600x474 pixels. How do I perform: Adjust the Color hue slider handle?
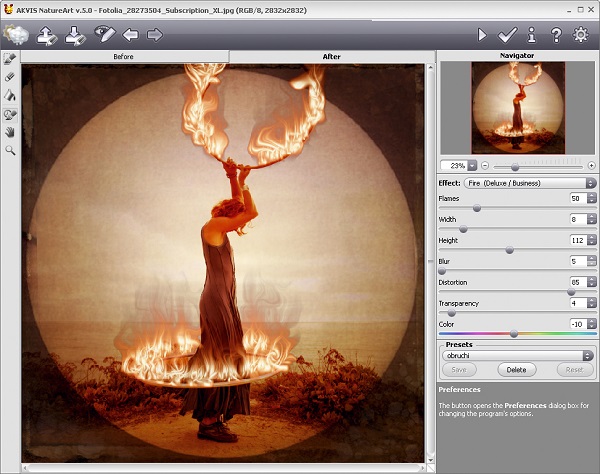[x=514, y=334]
